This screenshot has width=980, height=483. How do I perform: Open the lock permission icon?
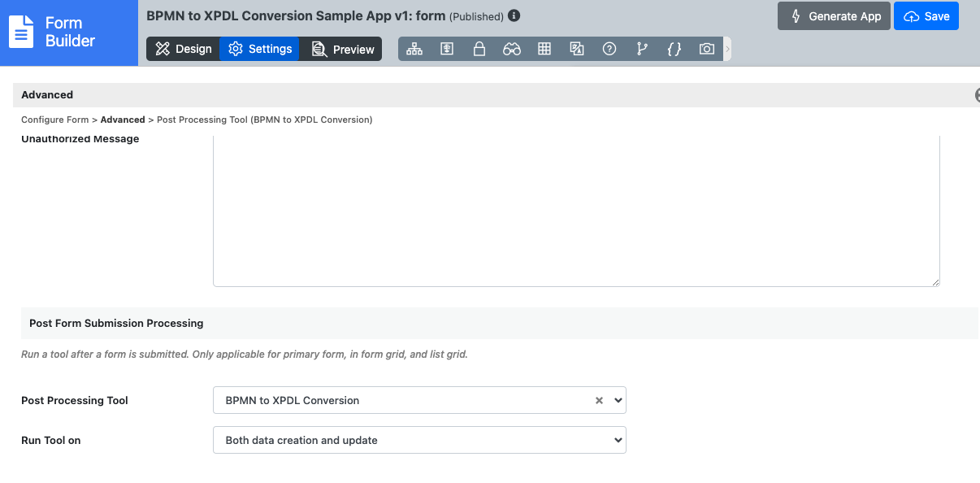pos(479,49)
